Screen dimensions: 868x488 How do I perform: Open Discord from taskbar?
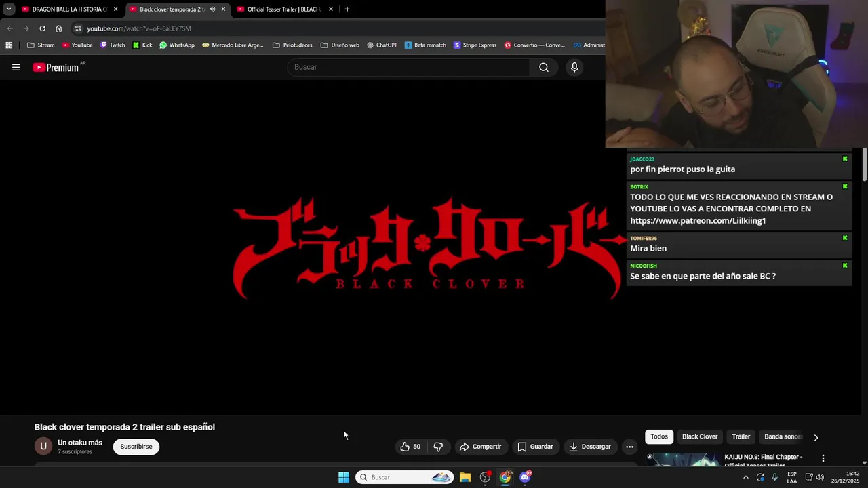coord(525,477)
